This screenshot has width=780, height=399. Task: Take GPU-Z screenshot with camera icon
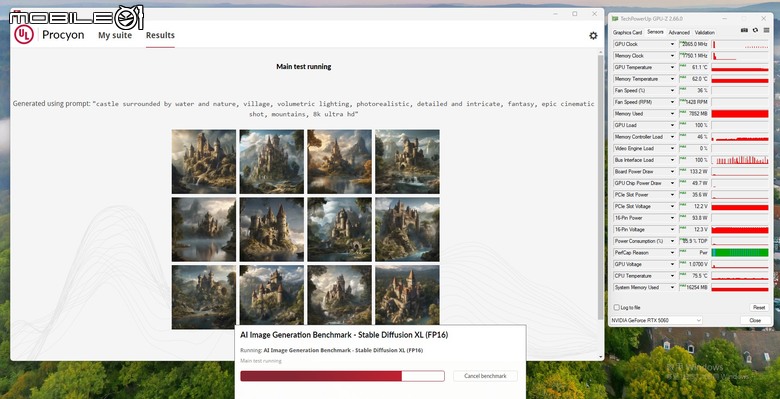click(744, 30)
